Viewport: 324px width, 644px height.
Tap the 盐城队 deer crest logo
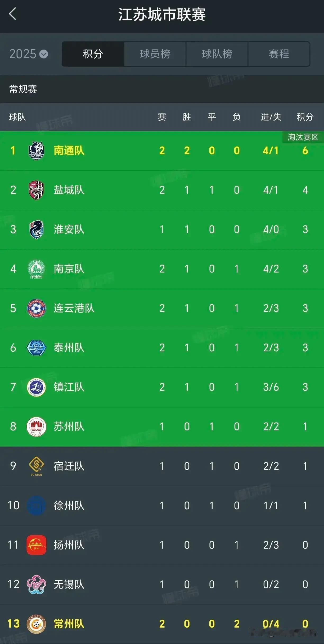[36, 190]
